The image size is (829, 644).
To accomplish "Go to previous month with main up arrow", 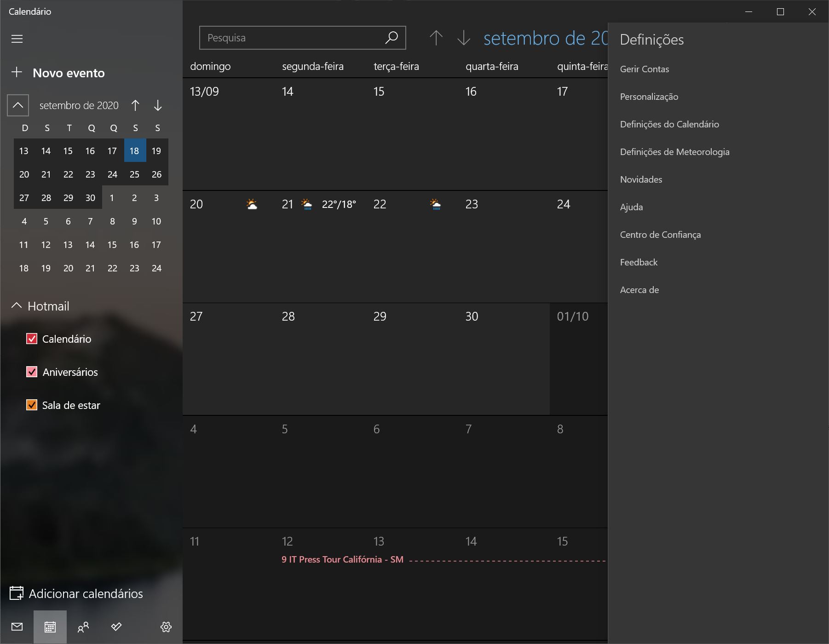I will tap(436, 38).
